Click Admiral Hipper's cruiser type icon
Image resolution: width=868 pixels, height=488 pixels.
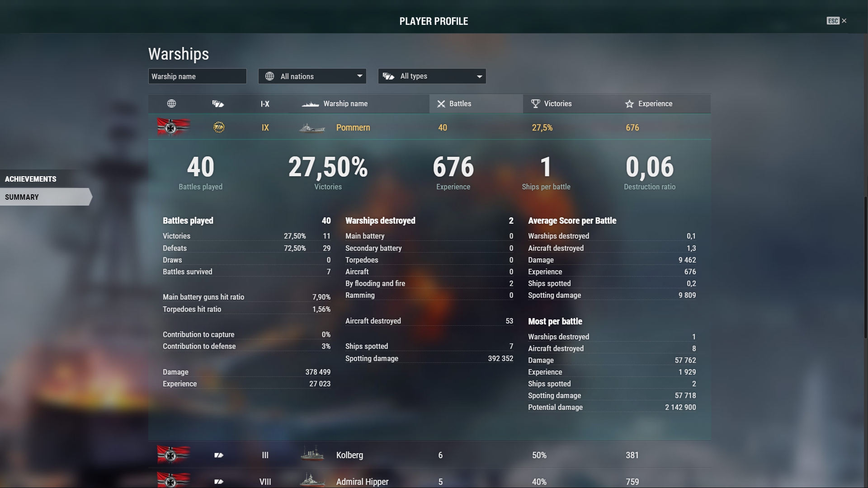219,482
